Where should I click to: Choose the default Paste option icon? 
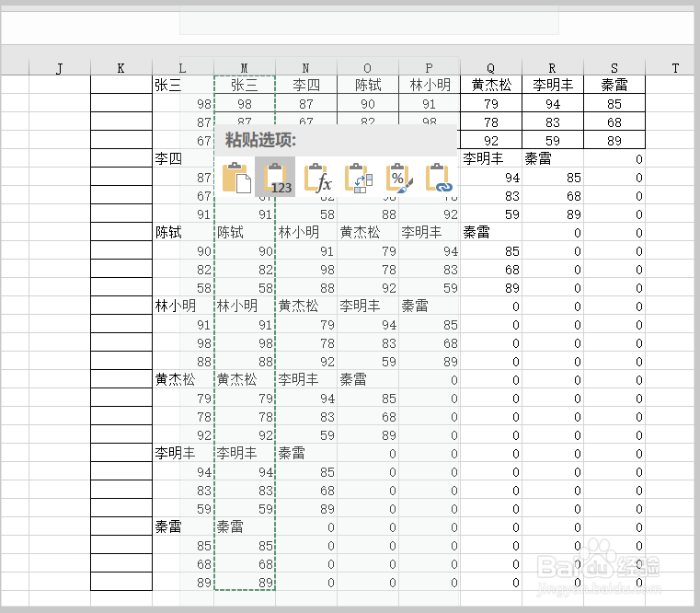[236, 178]
